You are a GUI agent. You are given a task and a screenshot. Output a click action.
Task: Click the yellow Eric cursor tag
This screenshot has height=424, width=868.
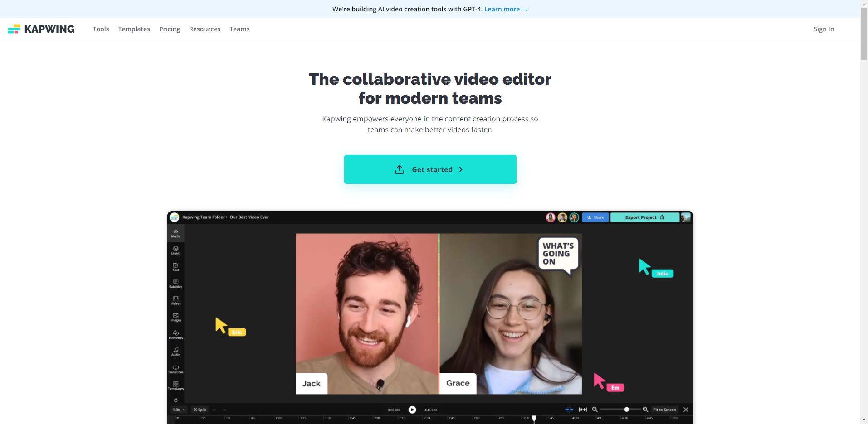pyautogui.click(x=237, y=332)
